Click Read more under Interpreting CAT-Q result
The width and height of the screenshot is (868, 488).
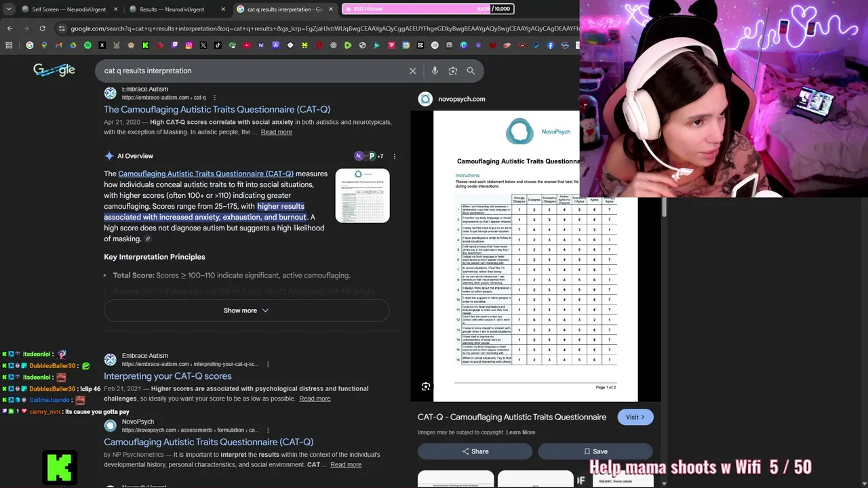point(315,399)
